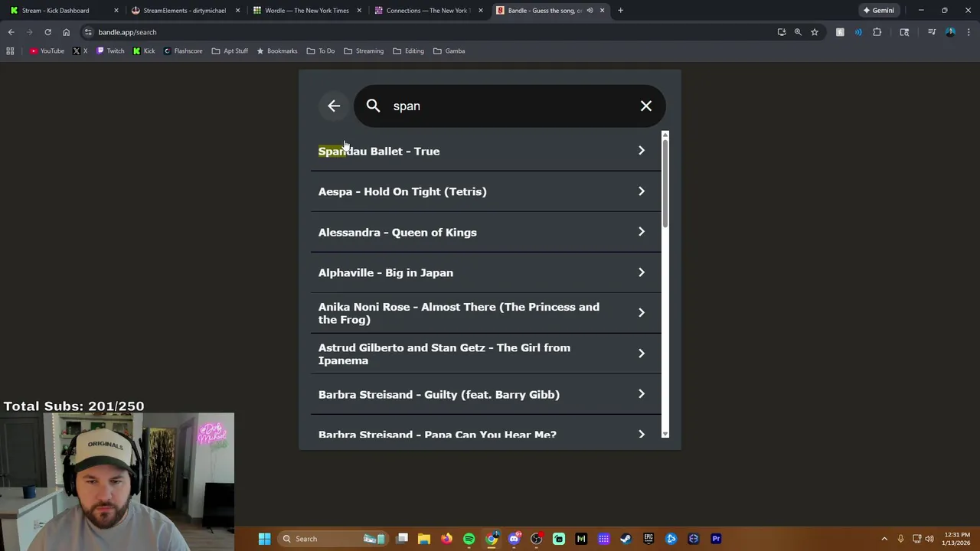
Task: Switch to 'Connections — The New York' tab
Action: [427, 10]
